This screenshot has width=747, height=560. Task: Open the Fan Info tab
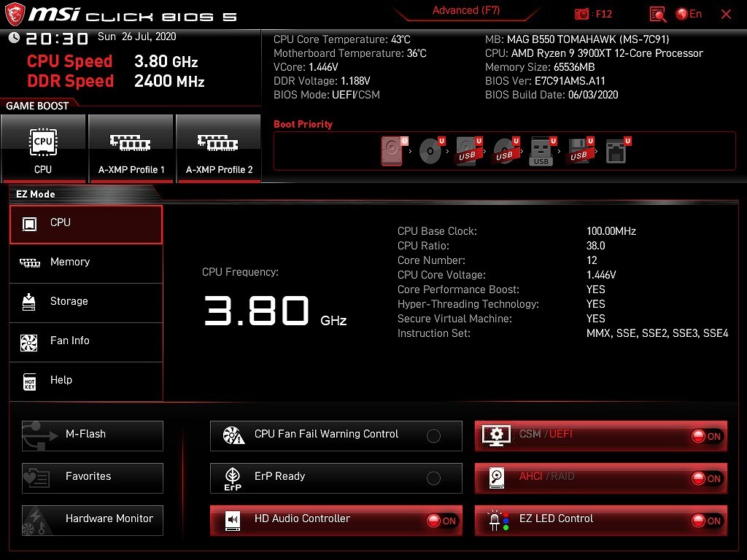[x=86, y=343]
